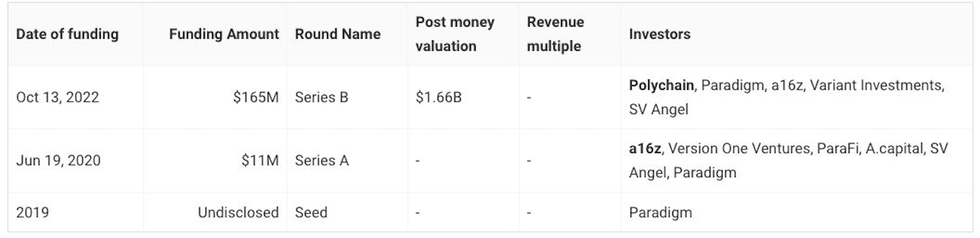Screen dimensions: 980x238
Task: Click the Series A round name
Action: point(322,161)
